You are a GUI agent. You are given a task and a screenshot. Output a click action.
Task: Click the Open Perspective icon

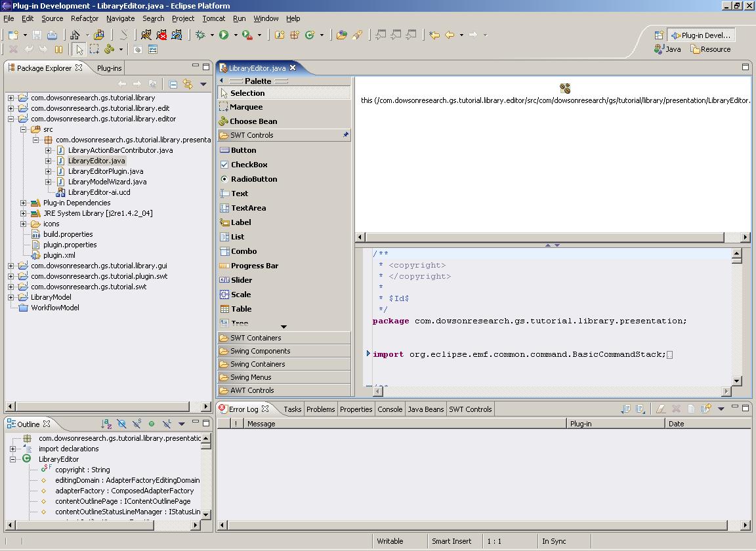(x=659, y=35)
